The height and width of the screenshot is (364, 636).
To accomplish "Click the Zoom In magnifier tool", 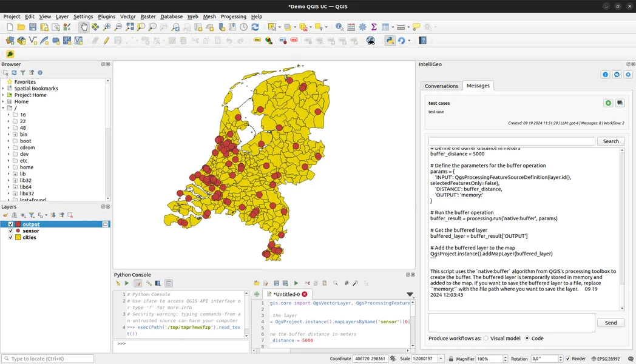I will pyautogui.click(x=107, y=27).
